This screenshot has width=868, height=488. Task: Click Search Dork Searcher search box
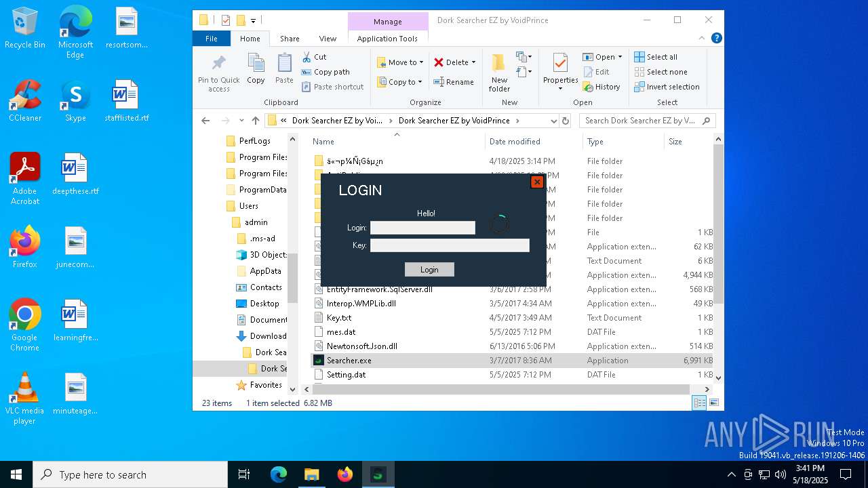click(648, 121)
